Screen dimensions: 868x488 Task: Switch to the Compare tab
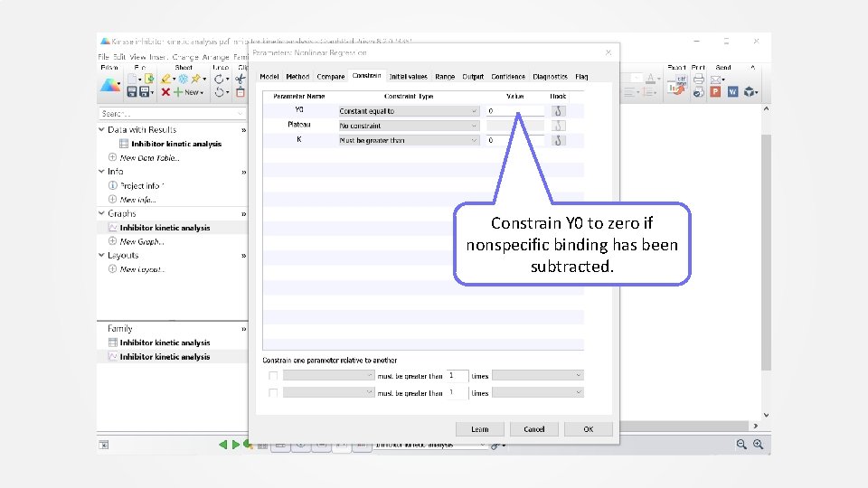[331, 76]
